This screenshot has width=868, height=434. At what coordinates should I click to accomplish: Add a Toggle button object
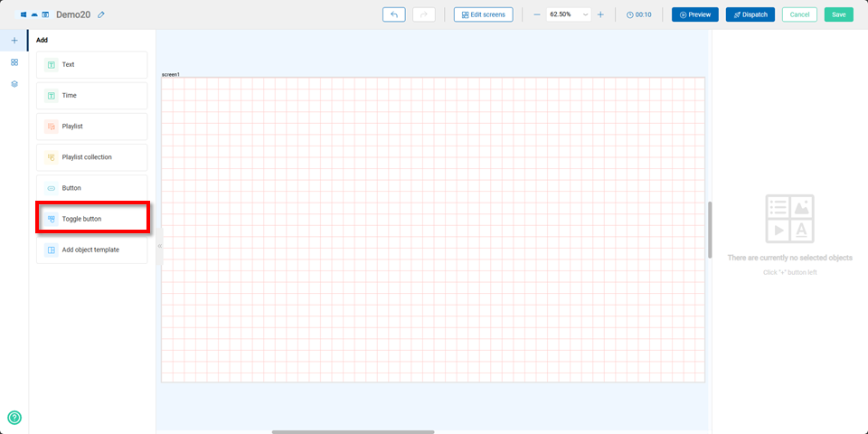92,219
